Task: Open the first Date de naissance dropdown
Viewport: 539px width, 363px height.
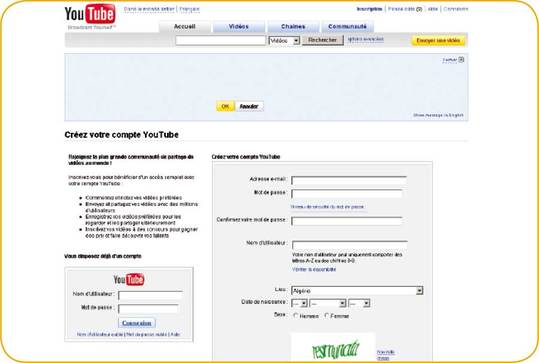Action: [x=299, y=303]
